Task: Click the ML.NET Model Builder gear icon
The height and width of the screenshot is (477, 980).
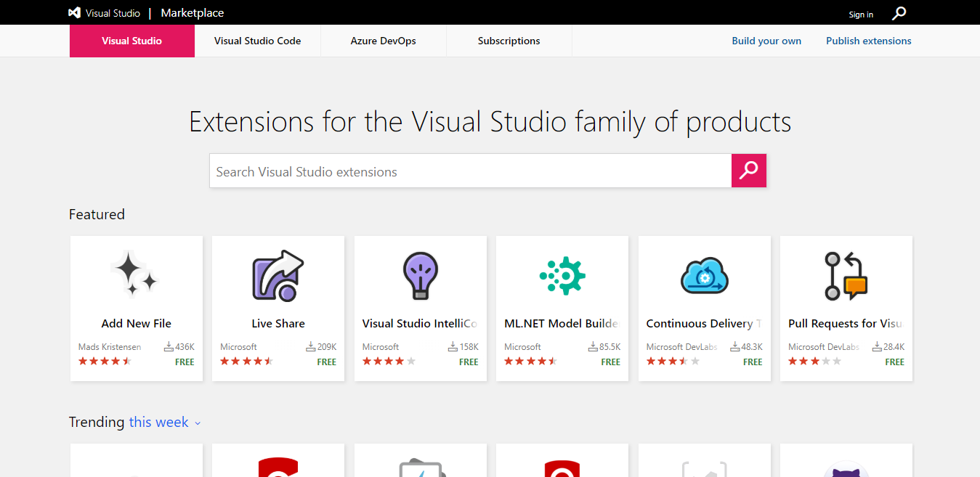Action: tap(562, 275)
